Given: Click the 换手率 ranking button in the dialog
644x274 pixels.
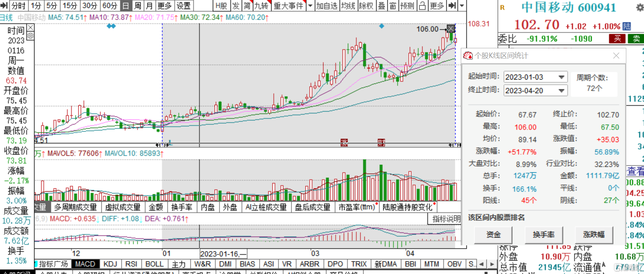Looking at the screenshot, I should pos(544,235).
